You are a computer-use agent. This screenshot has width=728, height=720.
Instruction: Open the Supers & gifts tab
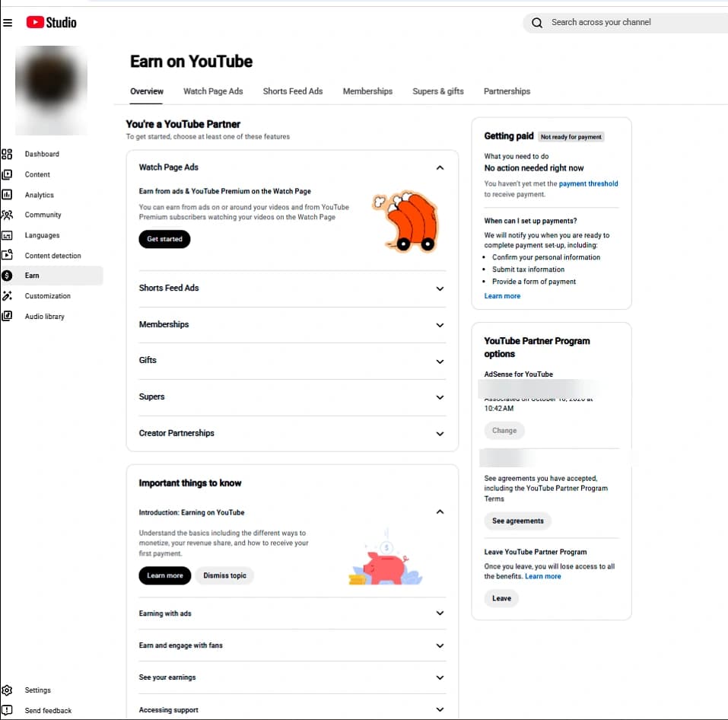pyautogui.click(x=438, y=91)
